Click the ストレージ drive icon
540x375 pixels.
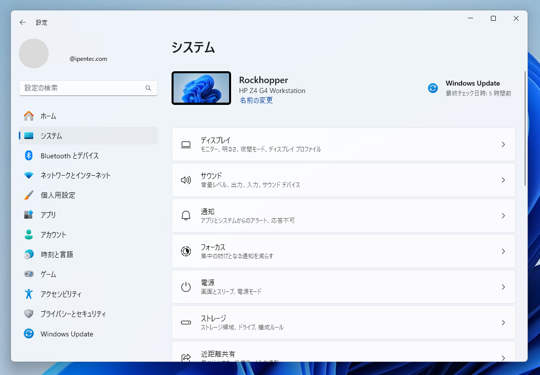186,323
